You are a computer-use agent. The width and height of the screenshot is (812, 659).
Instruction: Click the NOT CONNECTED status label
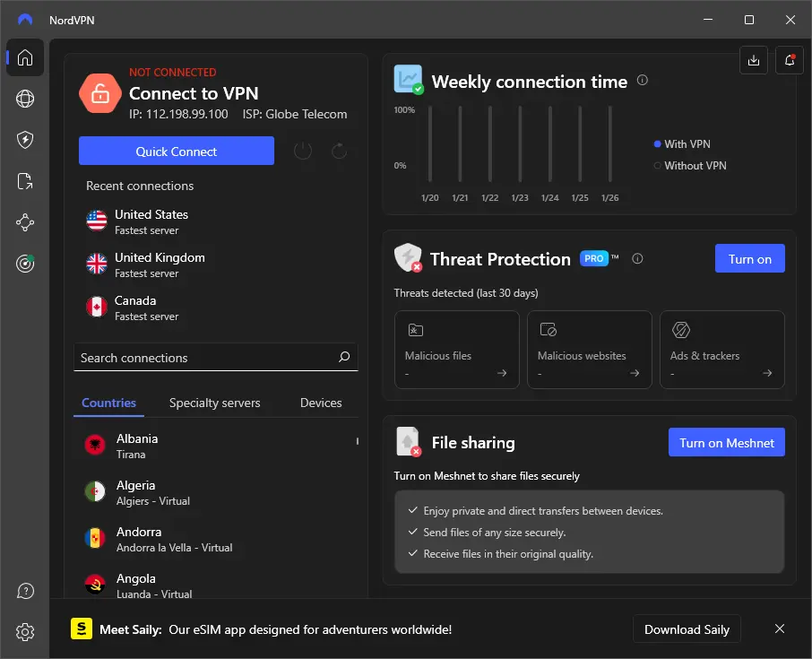coord(173,72)
